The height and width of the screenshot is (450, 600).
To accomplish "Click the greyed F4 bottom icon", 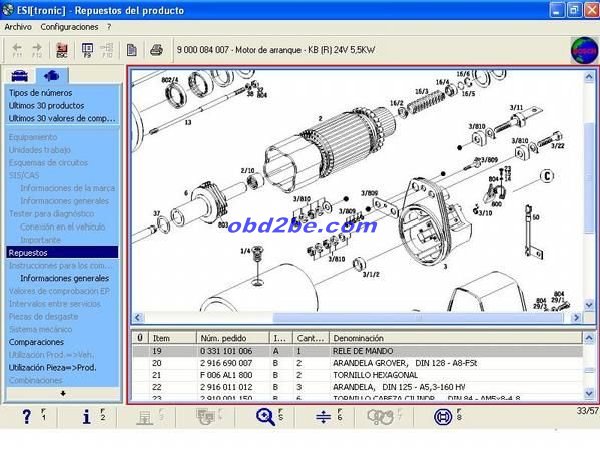I will 205,417.
